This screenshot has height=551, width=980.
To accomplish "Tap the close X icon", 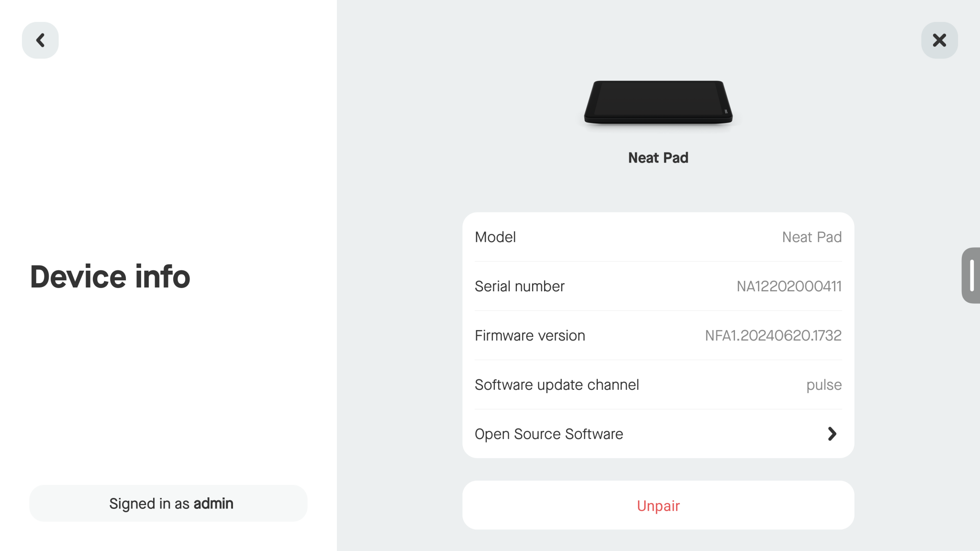I will click(x=939, y=40).
